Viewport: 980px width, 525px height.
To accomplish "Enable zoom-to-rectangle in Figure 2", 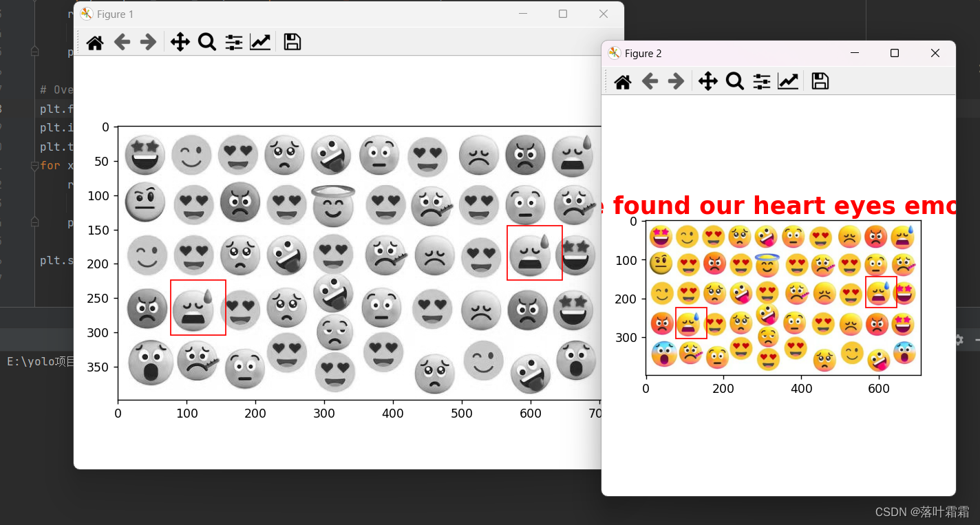I will point(735,82).
